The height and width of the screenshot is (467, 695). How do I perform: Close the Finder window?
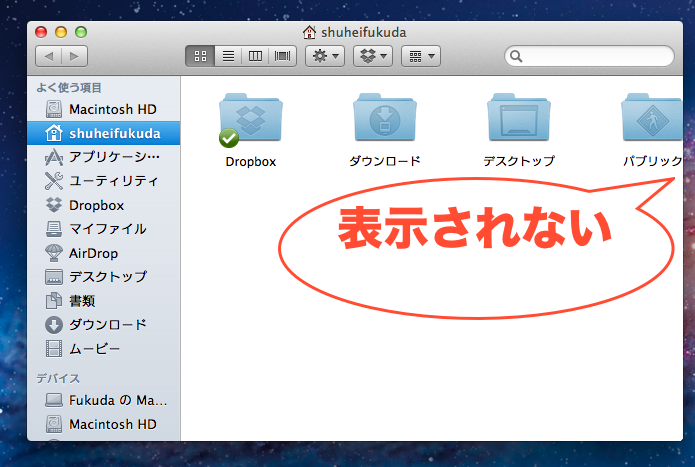click(x=41, y=32)
